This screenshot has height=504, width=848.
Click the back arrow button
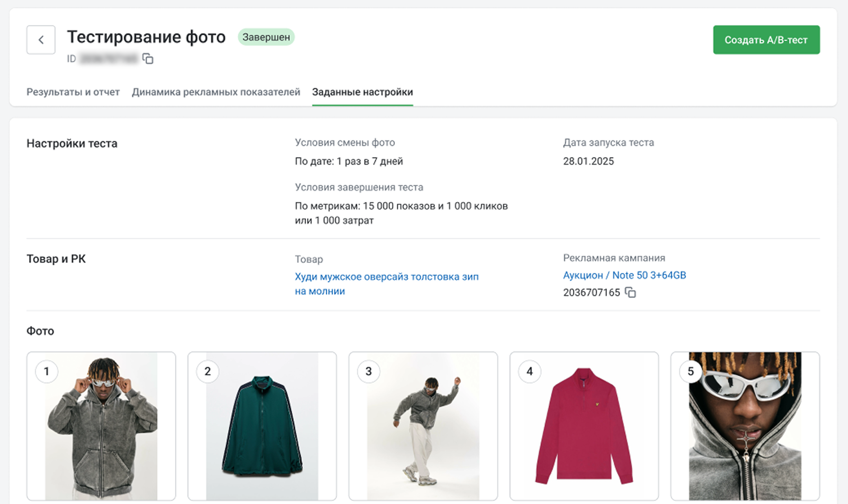pos(41,40)
